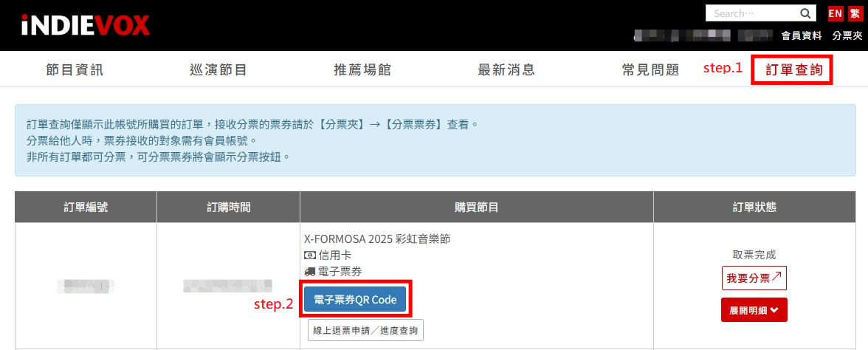Open 訂單查詢 order lookup

pyautogui.click(x=794, y=69)
